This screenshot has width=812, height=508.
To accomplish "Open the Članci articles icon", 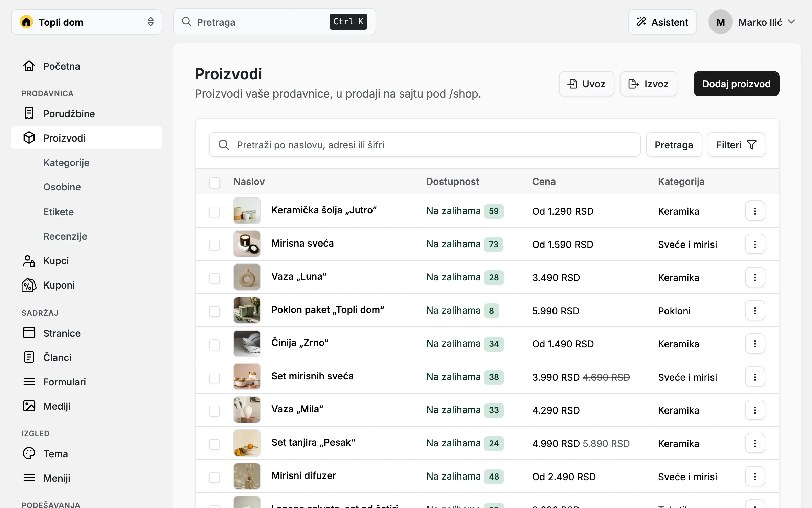I will pos(29,357).
